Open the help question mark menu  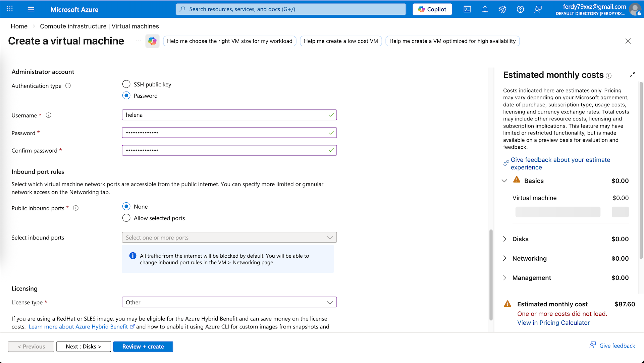click(520, 9)
